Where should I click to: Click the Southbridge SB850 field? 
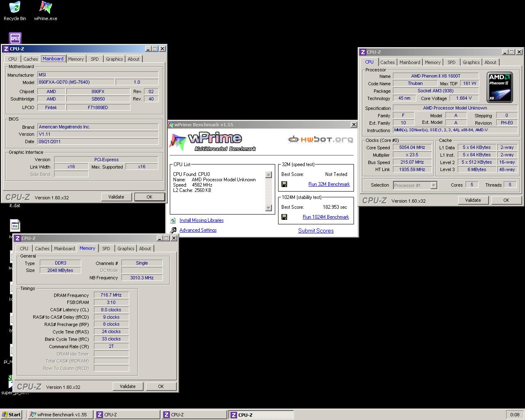pyautogui.click(x=98, y=99)
